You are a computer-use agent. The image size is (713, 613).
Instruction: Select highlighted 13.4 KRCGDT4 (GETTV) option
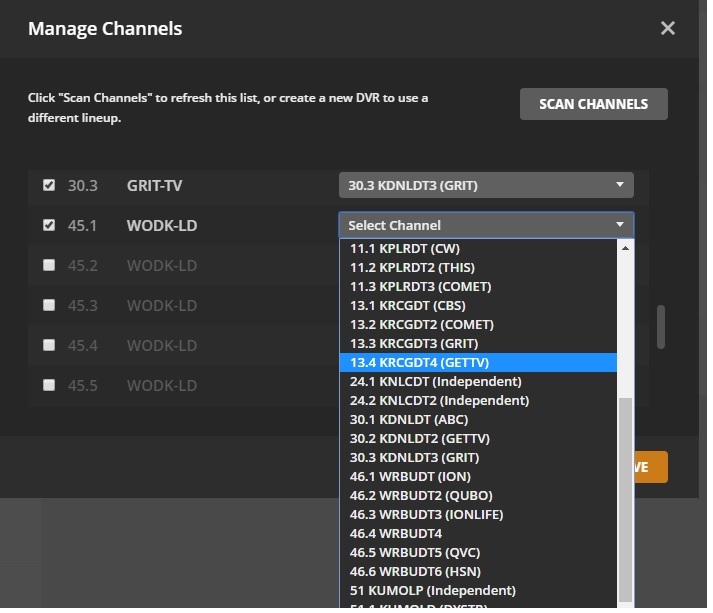[x=478, y=362]
